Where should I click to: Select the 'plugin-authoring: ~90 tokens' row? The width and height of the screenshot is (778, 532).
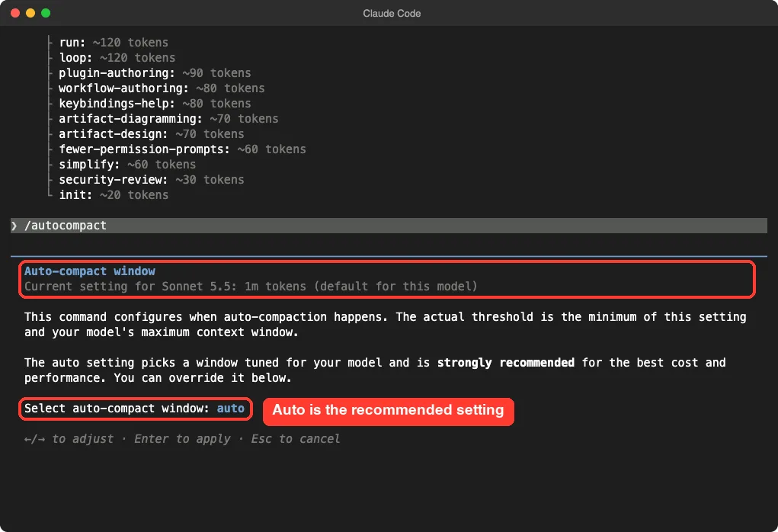(155, 73)
